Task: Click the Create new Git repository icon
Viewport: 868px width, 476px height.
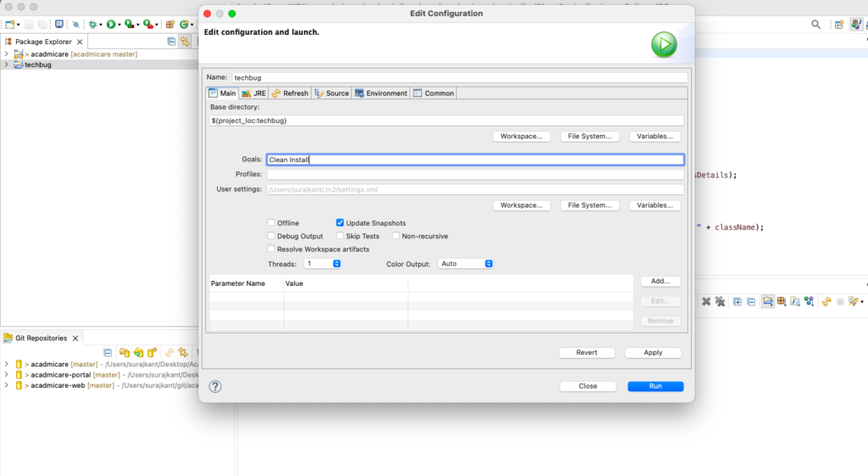Action: (x=153, y=352)
